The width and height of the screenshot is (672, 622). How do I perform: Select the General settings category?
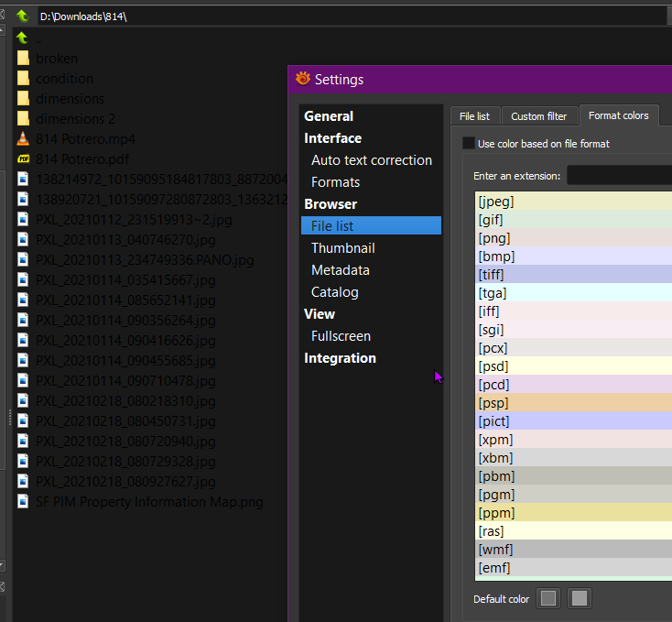click(x=329, y=116)
